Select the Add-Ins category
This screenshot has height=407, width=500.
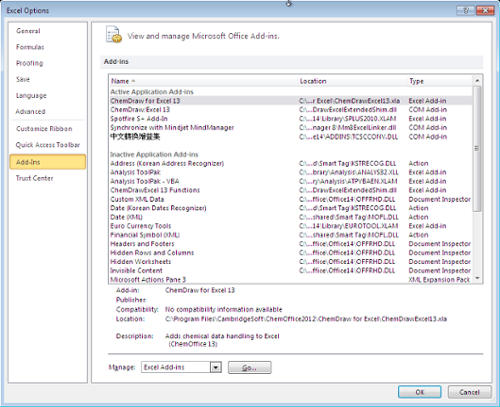click(x=48, y=162)
